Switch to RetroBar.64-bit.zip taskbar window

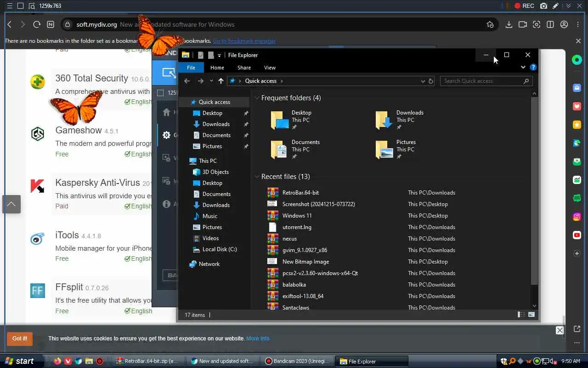point(149,361)
